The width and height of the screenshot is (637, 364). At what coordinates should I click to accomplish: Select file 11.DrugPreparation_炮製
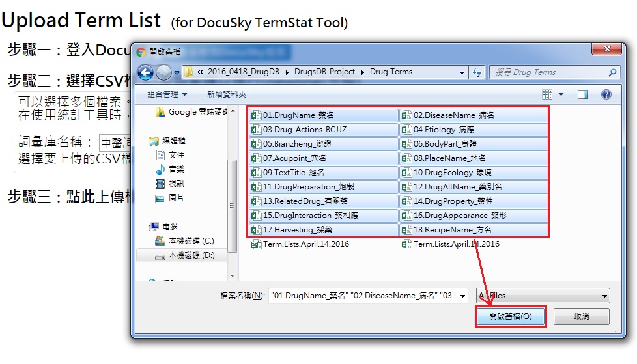(x=323, y=187)
